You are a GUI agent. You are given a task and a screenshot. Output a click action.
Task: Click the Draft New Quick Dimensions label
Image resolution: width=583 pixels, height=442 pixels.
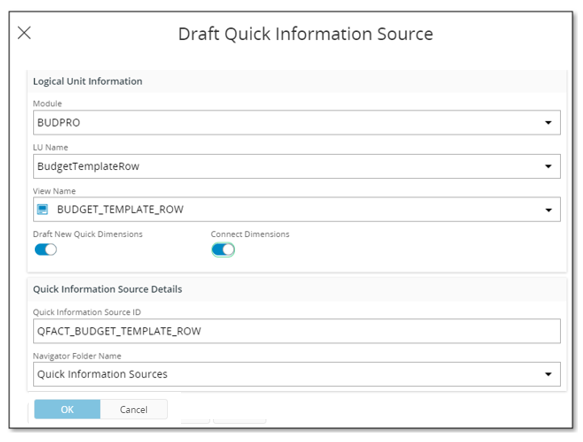point(88,234)
